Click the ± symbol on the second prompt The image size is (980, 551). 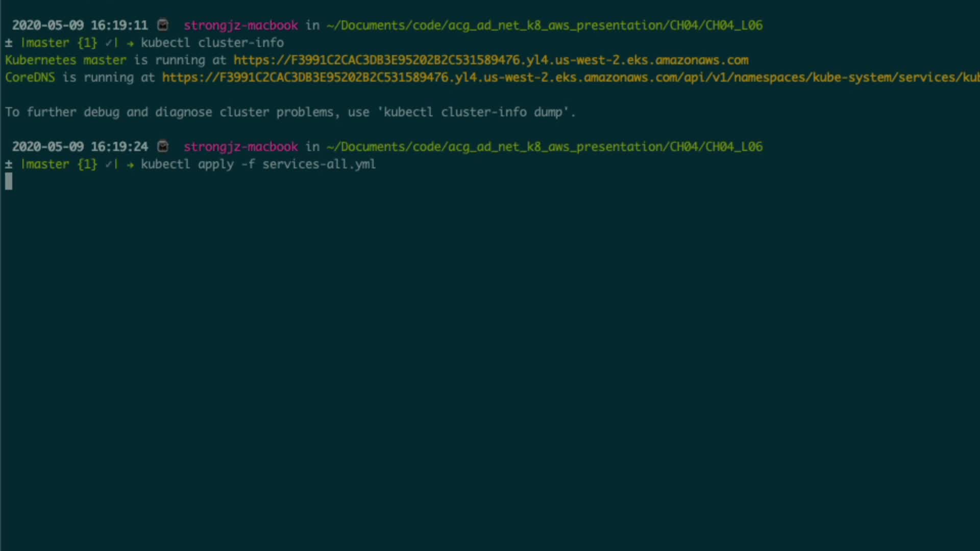click(9, 164)
